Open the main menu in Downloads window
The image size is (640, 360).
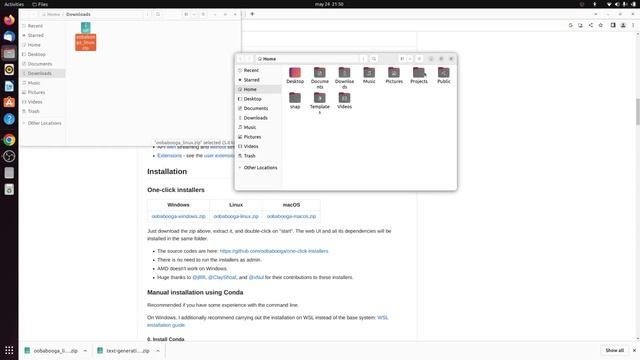[203, 14]
